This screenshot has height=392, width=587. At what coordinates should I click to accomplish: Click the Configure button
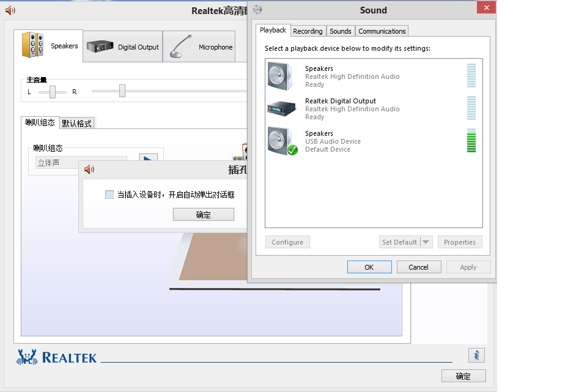pyautogui.click(x=287, y=242)
